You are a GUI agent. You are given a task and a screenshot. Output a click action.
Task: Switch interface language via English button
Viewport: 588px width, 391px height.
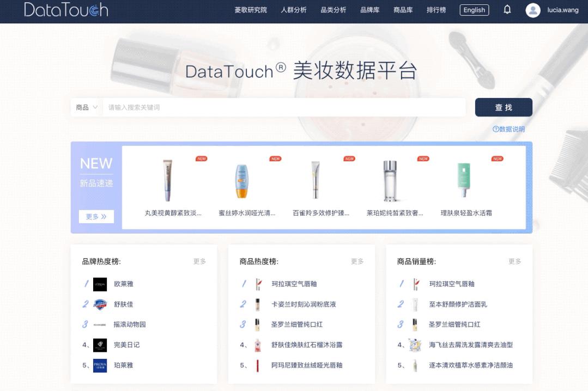(x=474, y=9)
